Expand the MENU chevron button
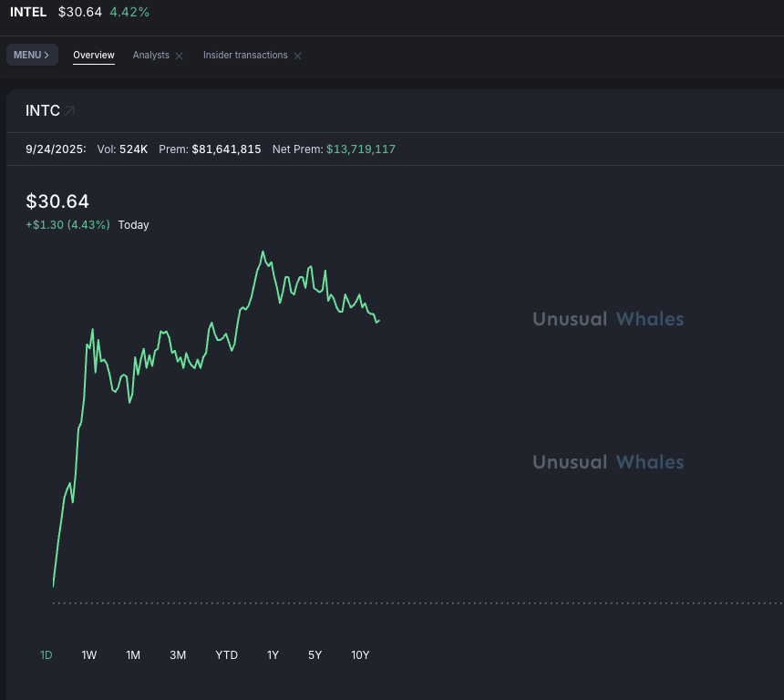Screen dimensions: 784x700 coord(32,55)
